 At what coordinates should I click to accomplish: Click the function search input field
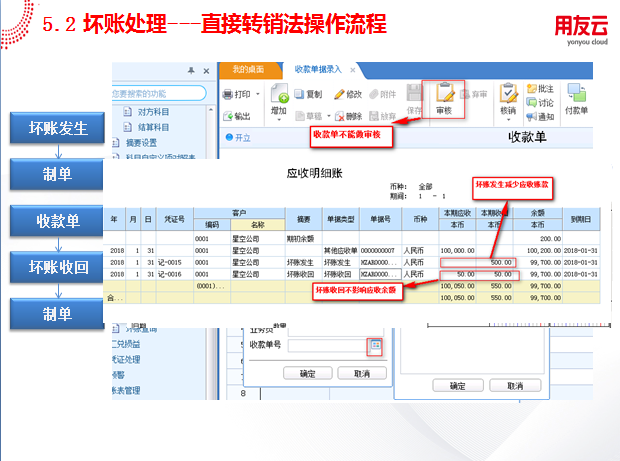coord(158,94)
